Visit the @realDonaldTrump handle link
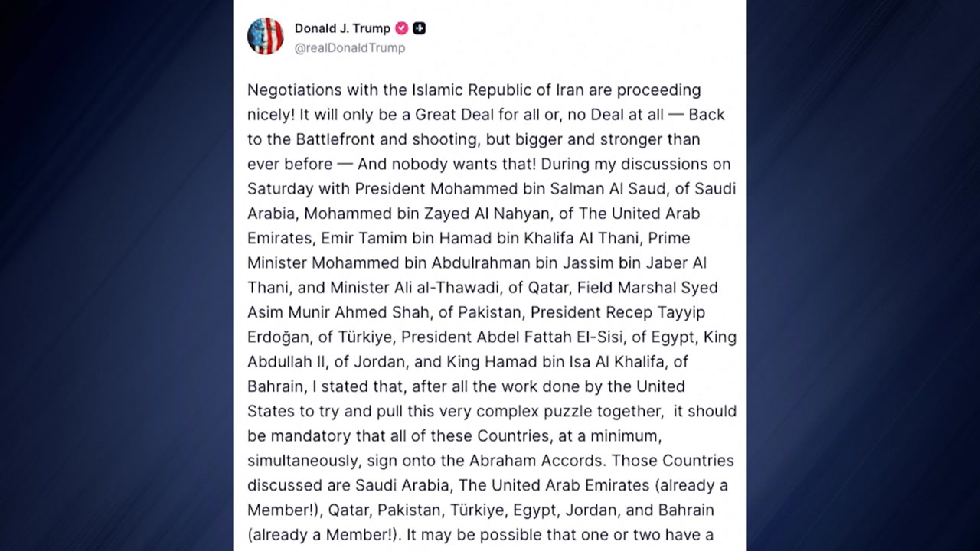Screen dimensions: 980x551 (350, 47)
